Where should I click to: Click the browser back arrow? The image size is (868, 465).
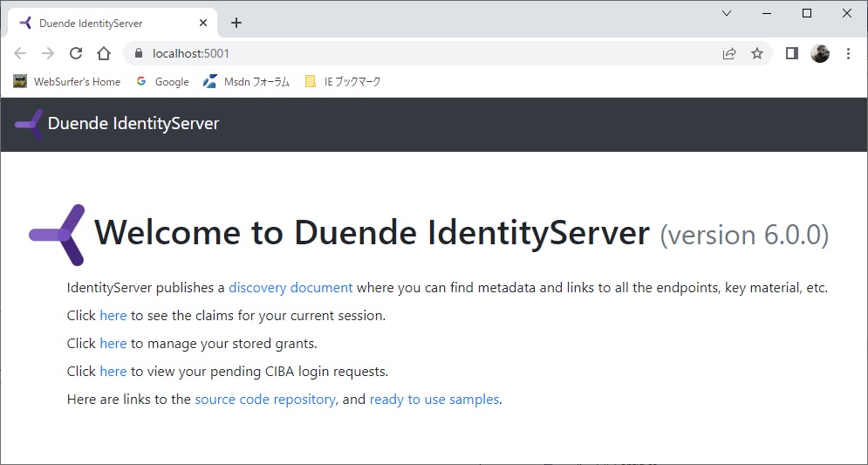tap(20, 53)
